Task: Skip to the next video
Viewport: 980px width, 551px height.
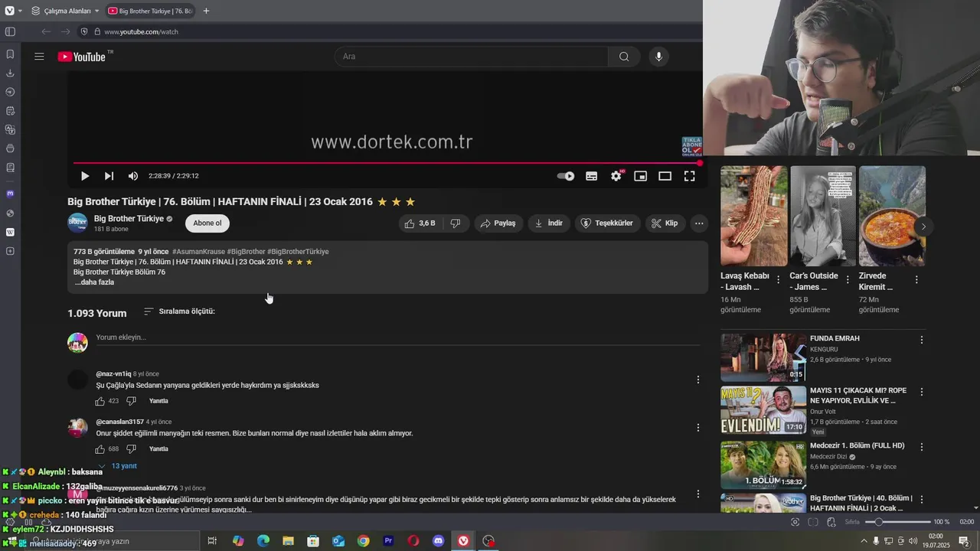Action: [109, 176]
